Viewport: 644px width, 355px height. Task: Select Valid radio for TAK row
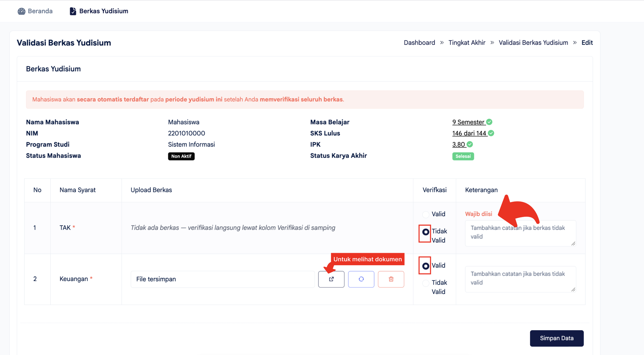click(x=426, y=214)
